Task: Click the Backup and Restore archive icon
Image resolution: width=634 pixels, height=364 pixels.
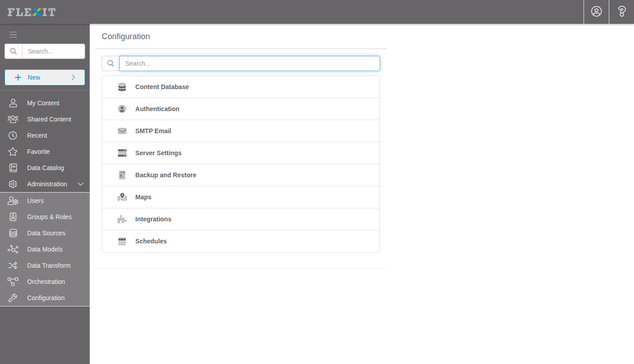Action: (122, 175)
